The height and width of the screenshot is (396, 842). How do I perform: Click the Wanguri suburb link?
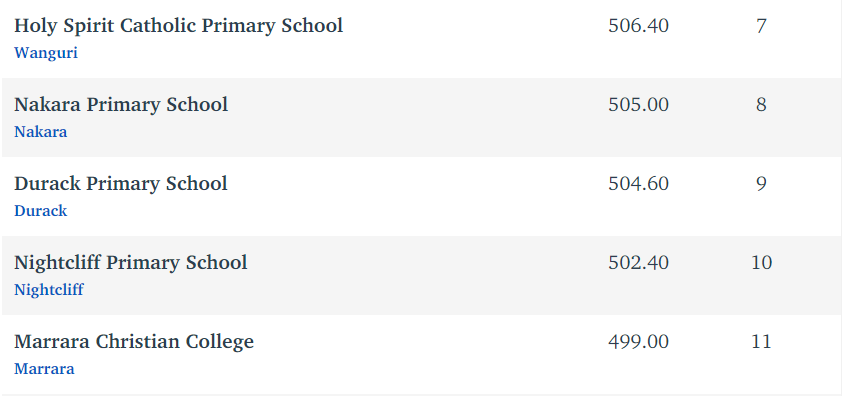tap(46, 53)
